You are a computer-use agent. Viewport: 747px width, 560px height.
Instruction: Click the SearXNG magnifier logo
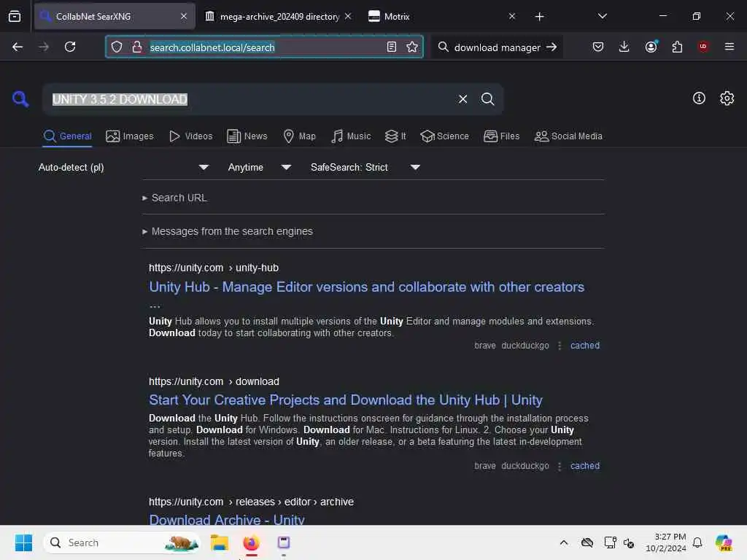(20, 99)
